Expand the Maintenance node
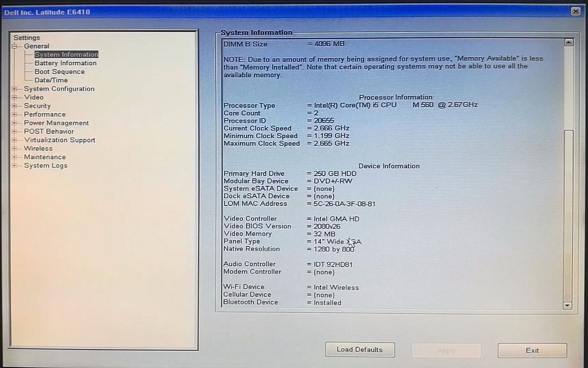The height and width of the screenshot is (368, 588). (x=14, y=157)
